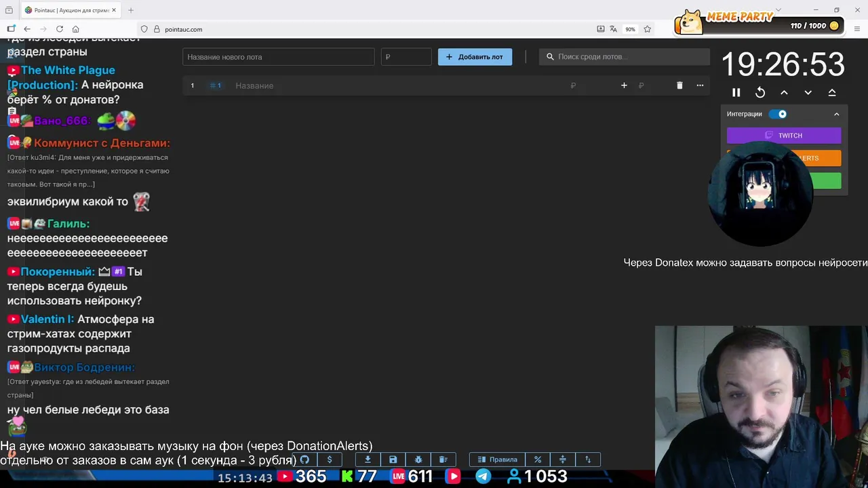Search among lots field
The image size is (868, 488).
[625, 57]
